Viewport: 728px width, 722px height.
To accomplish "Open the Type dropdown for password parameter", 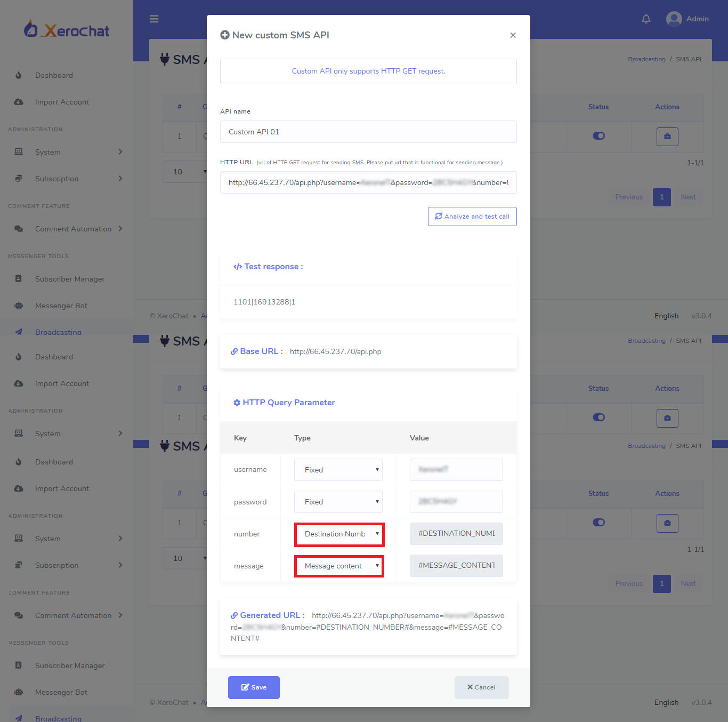I will pyautogui.click(x=338, y=502).
